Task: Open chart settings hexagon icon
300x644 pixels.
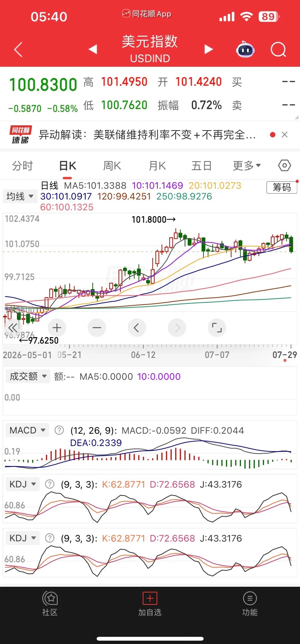Action: [284, 166]
